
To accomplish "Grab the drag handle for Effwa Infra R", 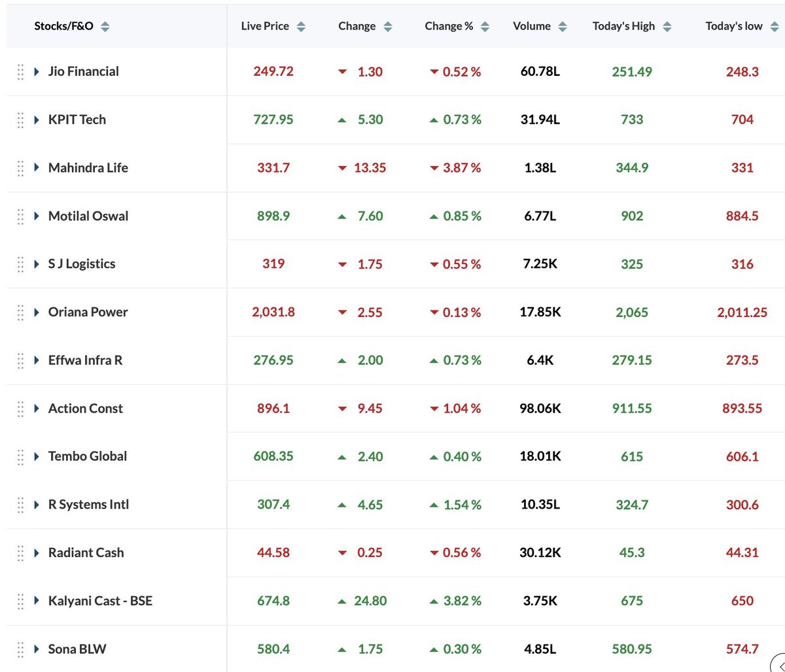I will pos(20,360).
